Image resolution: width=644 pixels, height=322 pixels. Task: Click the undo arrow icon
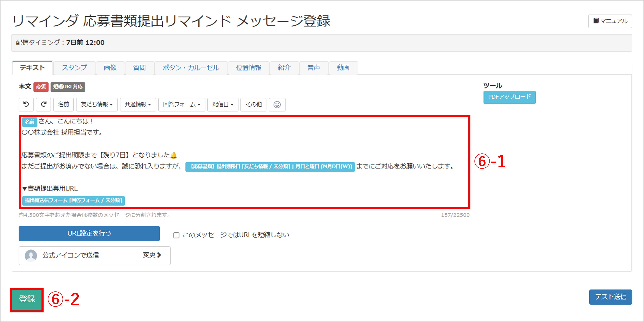[26, 104]
